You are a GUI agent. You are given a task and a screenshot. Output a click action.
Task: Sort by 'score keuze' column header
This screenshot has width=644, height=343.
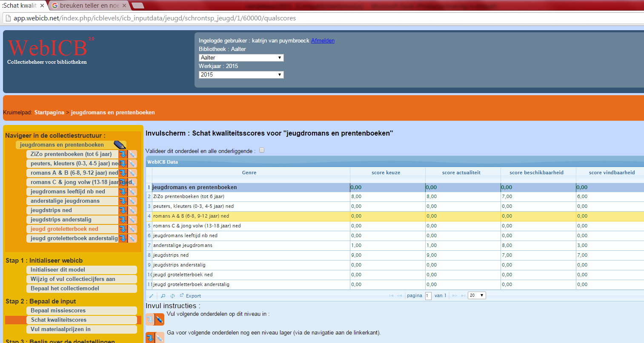[387, 173]
